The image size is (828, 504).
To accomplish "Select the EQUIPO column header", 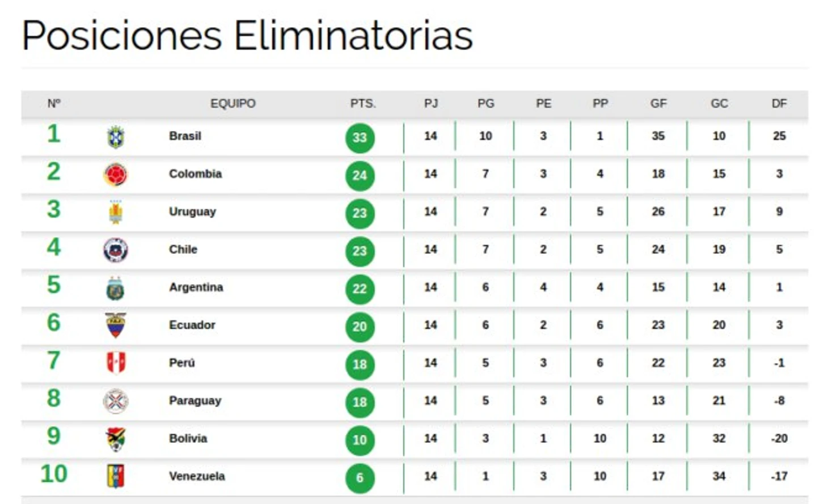I will point(233,104).
